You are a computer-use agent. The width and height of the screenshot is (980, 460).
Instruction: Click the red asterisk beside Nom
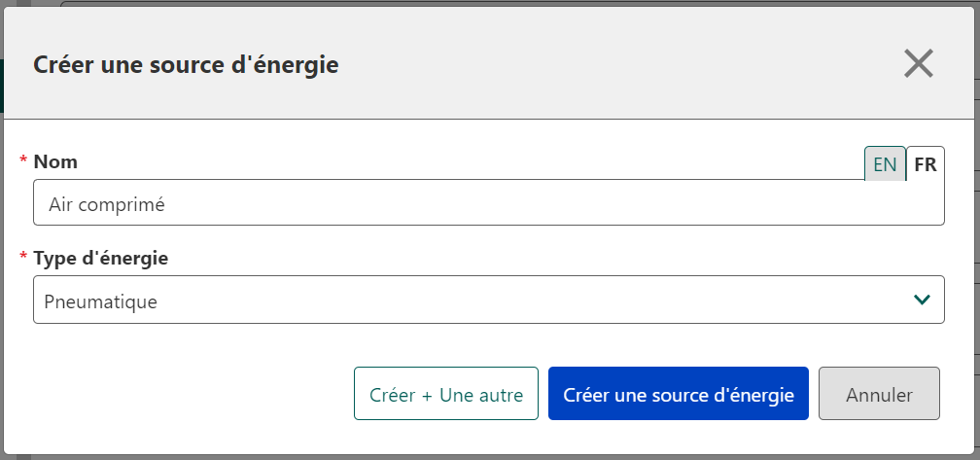click(x=23, y=161)
